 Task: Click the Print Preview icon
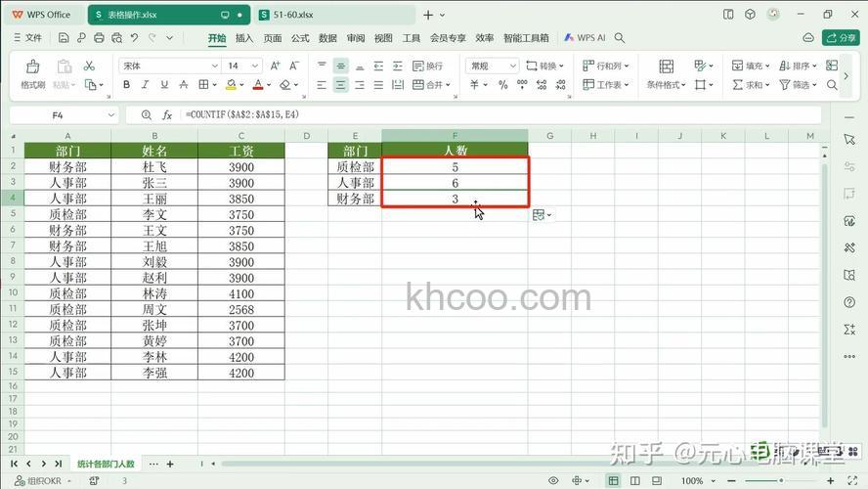point(116,38)
